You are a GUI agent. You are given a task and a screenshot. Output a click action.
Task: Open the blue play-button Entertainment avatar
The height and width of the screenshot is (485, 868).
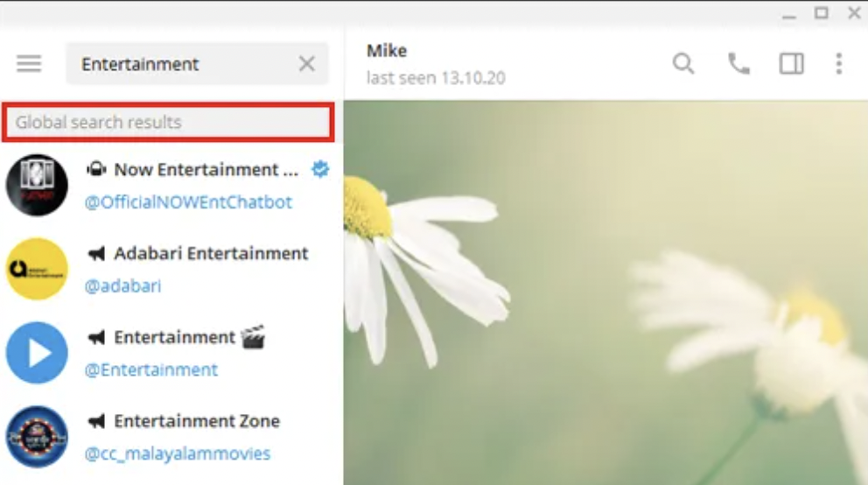click(x=37, y=353)
